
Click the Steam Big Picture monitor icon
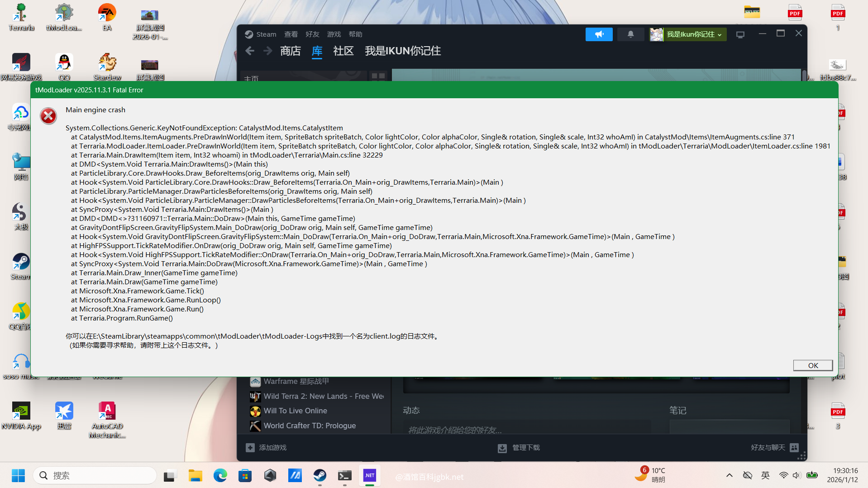[740, 35]
